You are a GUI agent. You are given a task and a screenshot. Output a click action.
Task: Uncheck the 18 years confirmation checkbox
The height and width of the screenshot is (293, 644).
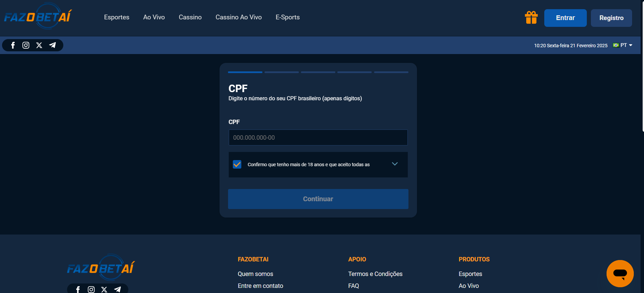(237, 165)
